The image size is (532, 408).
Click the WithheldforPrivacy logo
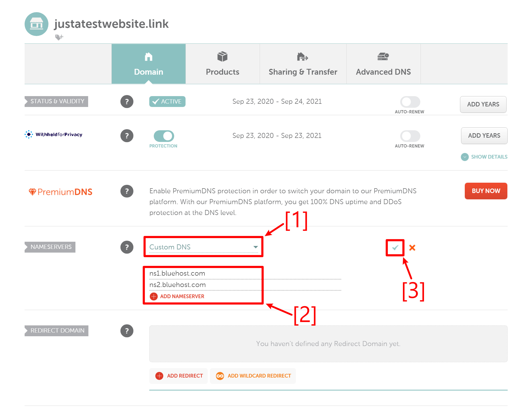tap(53, 134)
